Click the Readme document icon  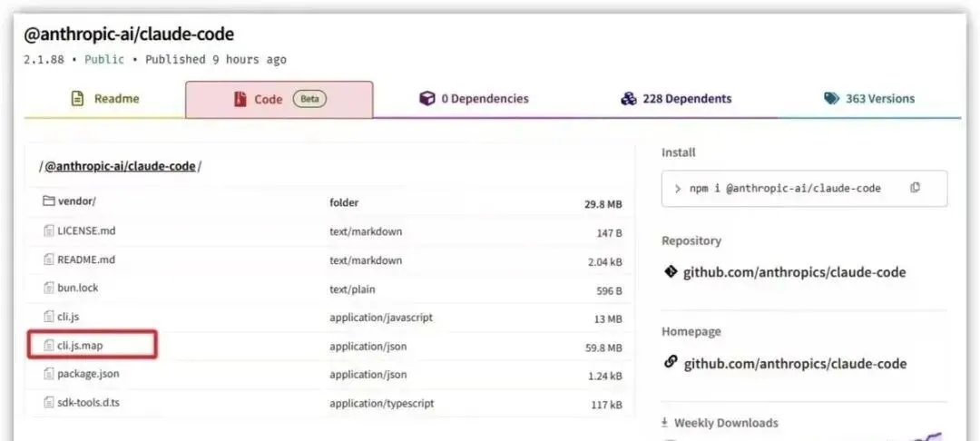77,99
